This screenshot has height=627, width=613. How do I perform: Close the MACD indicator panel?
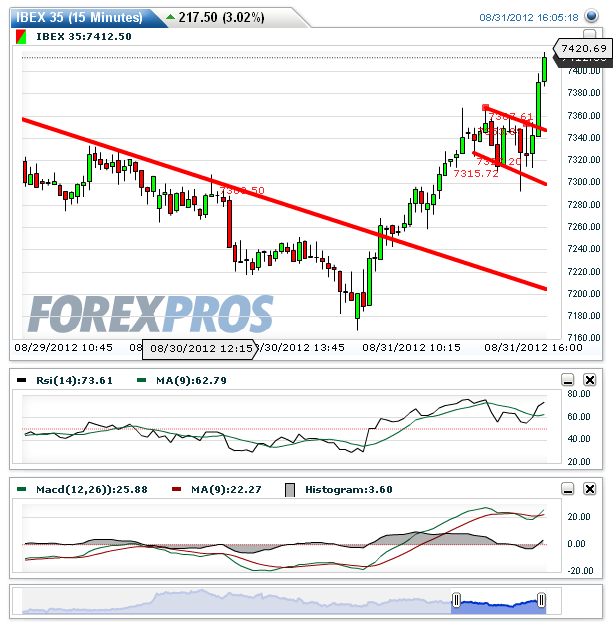pos(590,489)
